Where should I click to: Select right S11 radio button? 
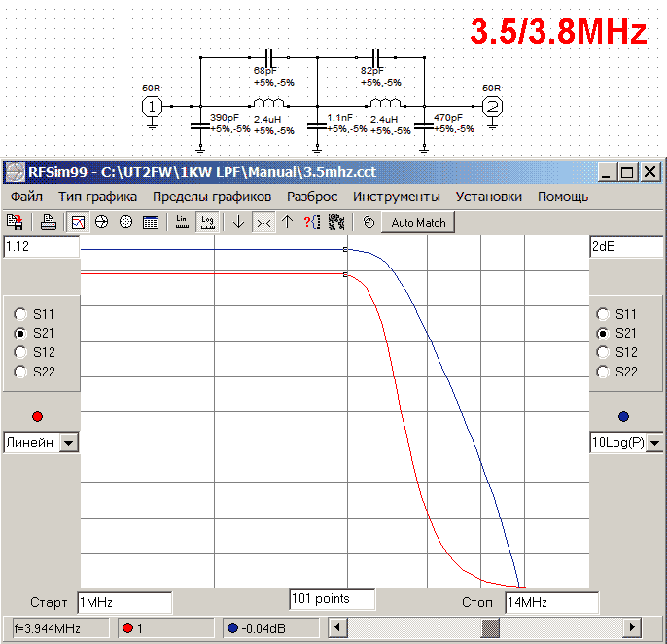603,314
